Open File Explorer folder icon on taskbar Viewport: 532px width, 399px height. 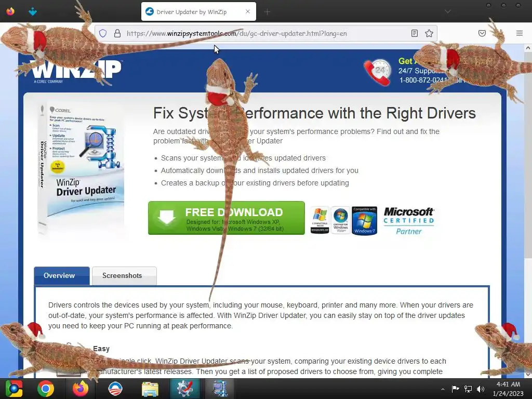click(x=150, y=389)
